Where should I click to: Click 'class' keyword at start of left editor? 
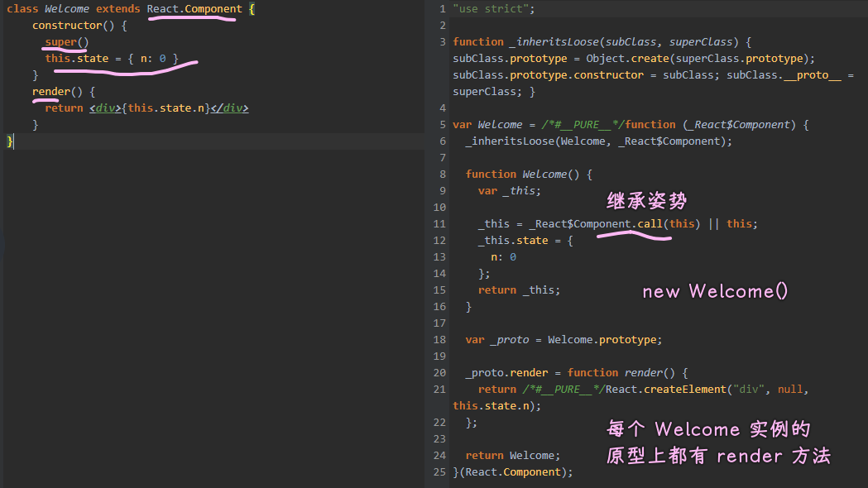pos(22,9)
